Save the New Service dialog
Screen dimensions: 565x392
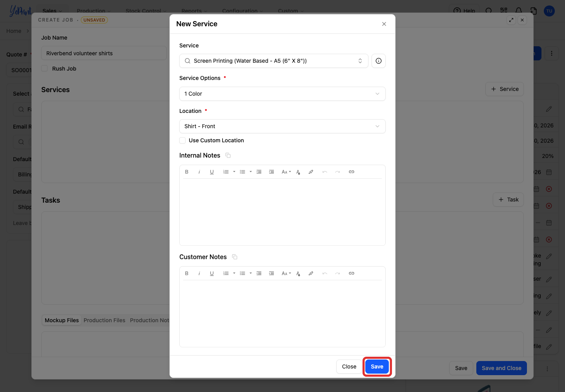pos(377,367)
